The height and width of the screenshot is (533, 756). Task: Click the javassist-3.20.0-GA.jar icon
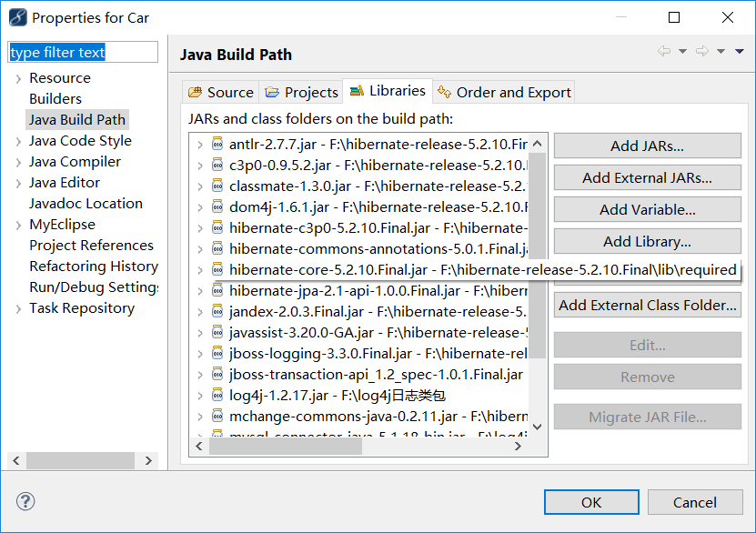point(217,332)
